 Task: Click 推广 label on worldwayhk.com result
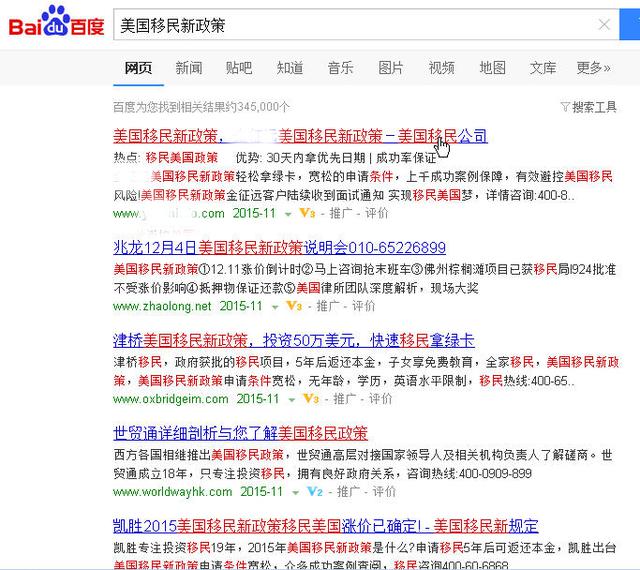pos(349,491)
